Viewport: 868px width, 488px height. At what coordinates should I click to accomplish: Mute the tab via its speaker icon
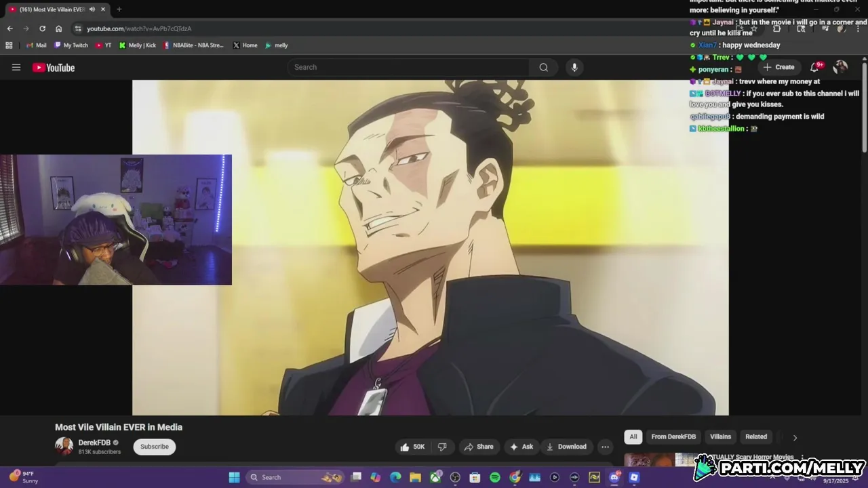coord(92,9)
